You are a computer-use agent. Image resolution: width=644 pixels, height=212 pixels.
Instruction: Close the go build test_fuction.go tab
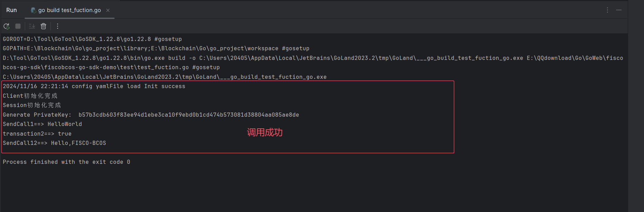[x=108, y=10]
